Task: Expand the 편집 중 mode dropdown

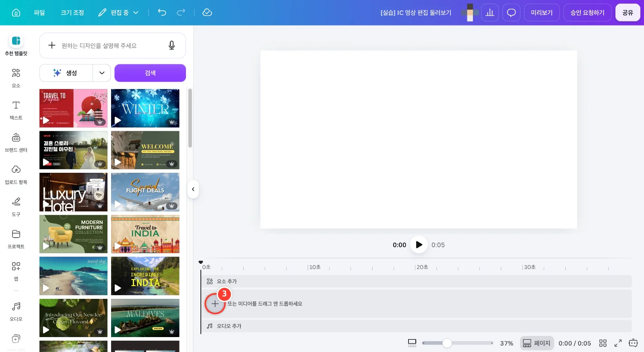Action: (118, 12)
